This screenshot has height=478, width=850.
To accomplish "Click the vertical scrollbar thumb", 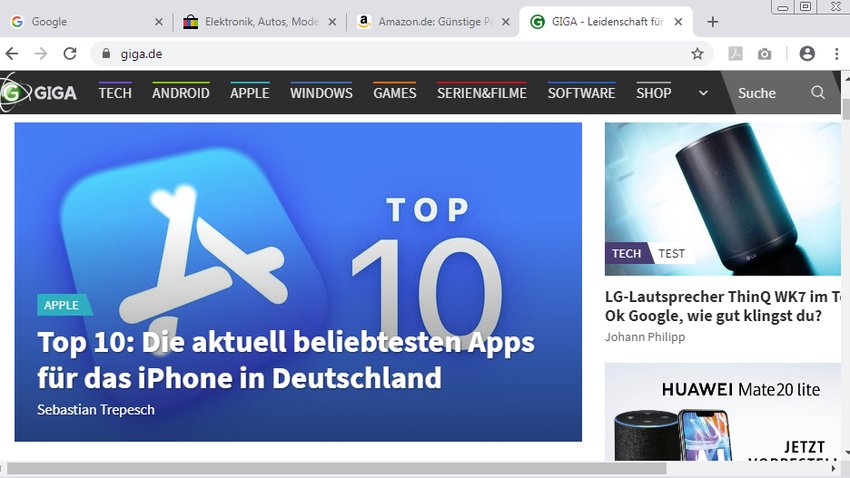I will (846, 109).
